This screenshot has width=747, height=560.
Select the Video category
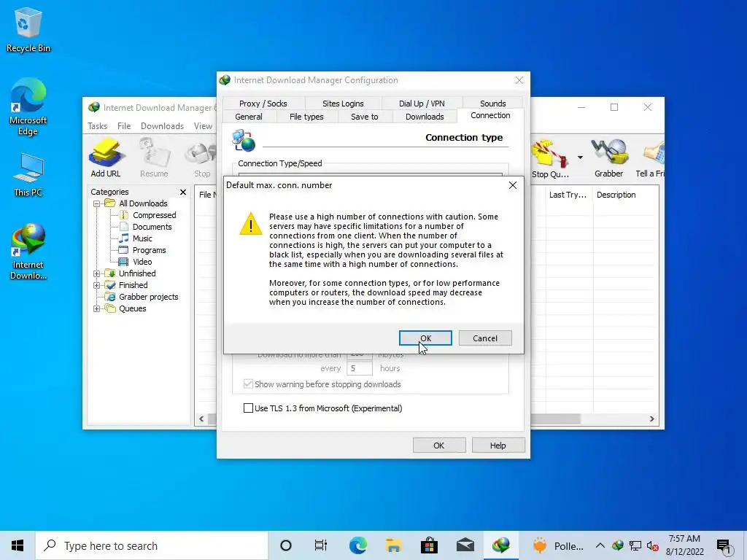[142, 262]
